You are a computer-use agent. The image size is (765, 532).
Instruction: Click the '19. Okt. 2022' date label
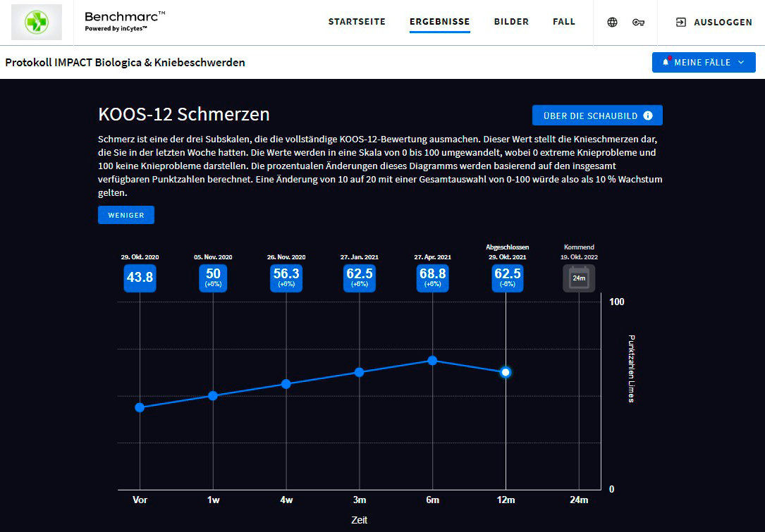click(x=579, y=257)
